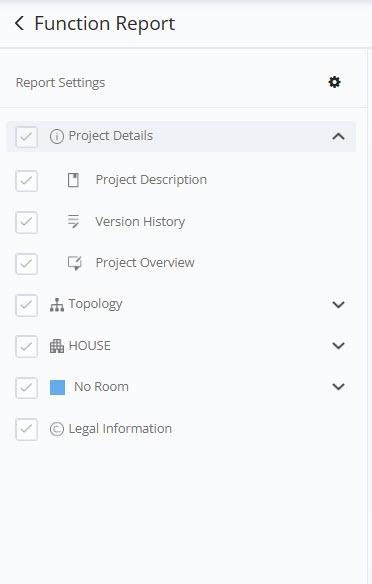Select the Legal Information entry
Image resolution: width=372 pixels, height=584 pixels.
[x=120, y=429]
